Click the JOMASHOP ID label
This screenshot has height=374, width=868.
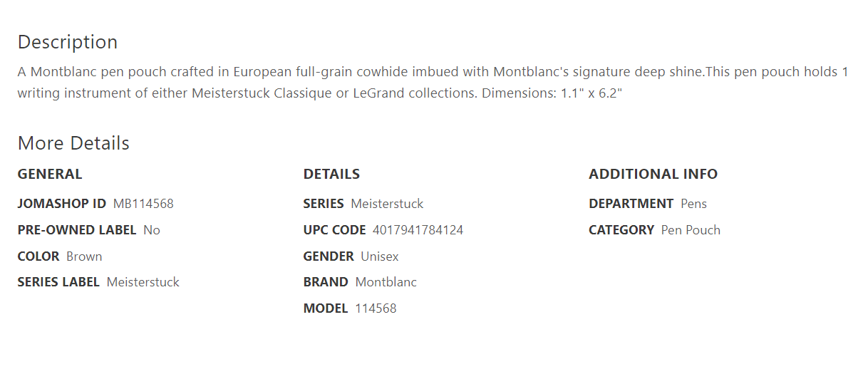[x=62, y=204]
